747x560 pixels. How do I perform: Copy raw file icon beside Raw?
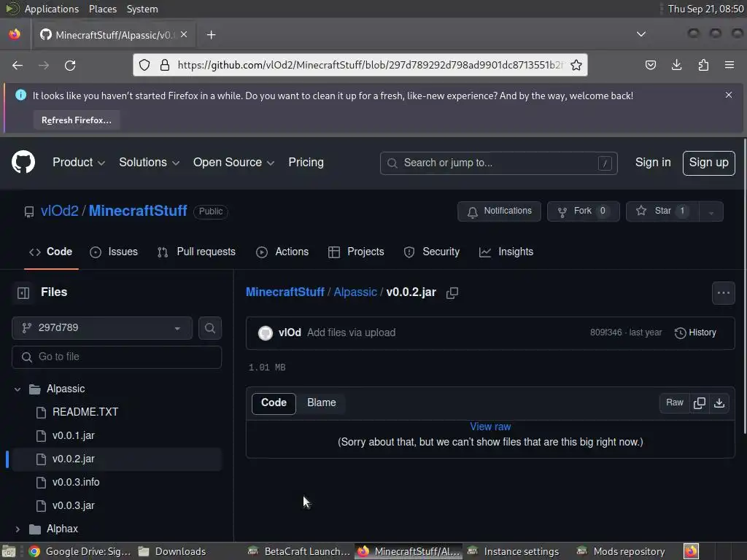(700, 402)
